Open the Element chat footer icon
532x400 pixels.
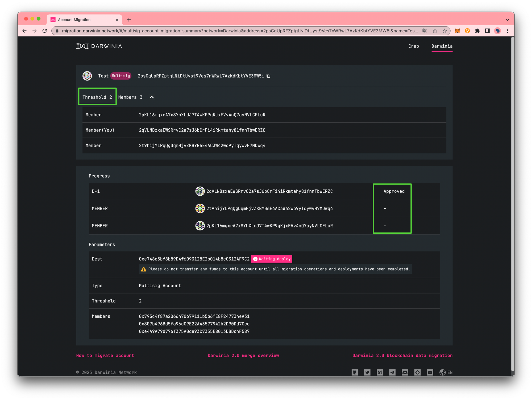(x=417, y=372)
